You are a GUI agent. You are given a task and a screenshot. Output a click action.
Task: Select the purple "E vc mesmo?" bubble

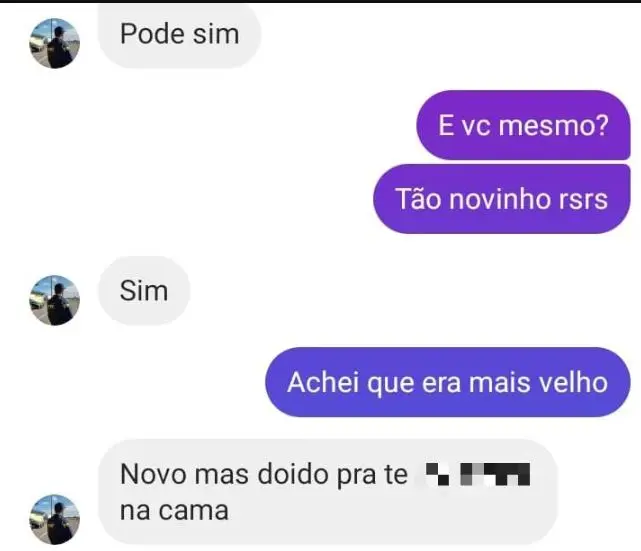(523, 125)
